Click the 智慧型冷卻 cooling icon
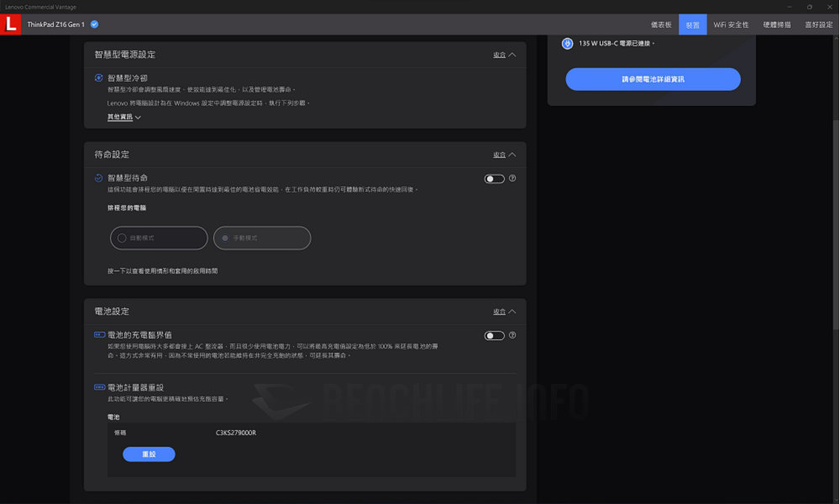 tap(99, 78)
